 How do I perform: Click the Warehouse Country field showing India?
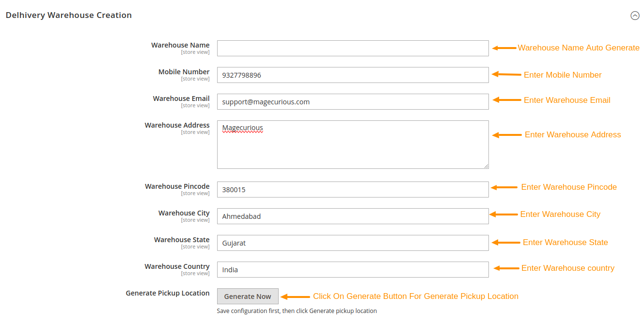pyautogui.click(x=352, y=269)
